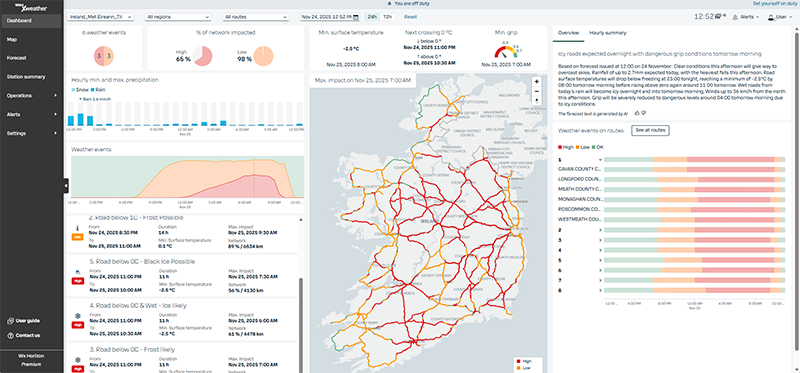Reset map orientation with the compass button
This screenshot has width=800, height=373.
coord(536,100)
